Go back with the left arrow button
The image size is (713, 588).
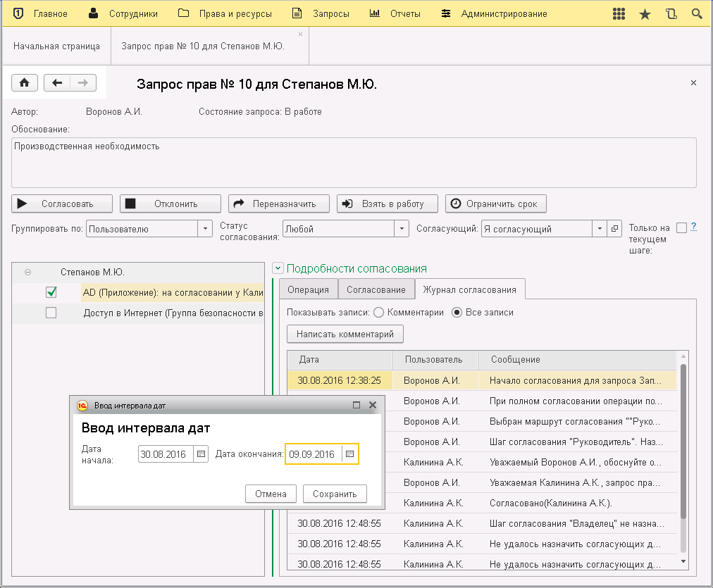click(x=57, y=83)
